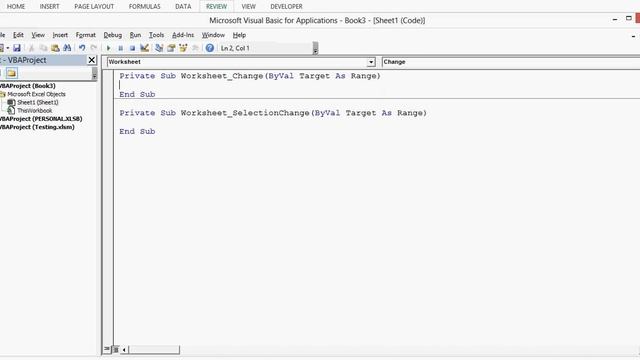This screenshot has height=360, width=640.
Task: Undo the last action with the blue arrow
Action: coord(82,48)
